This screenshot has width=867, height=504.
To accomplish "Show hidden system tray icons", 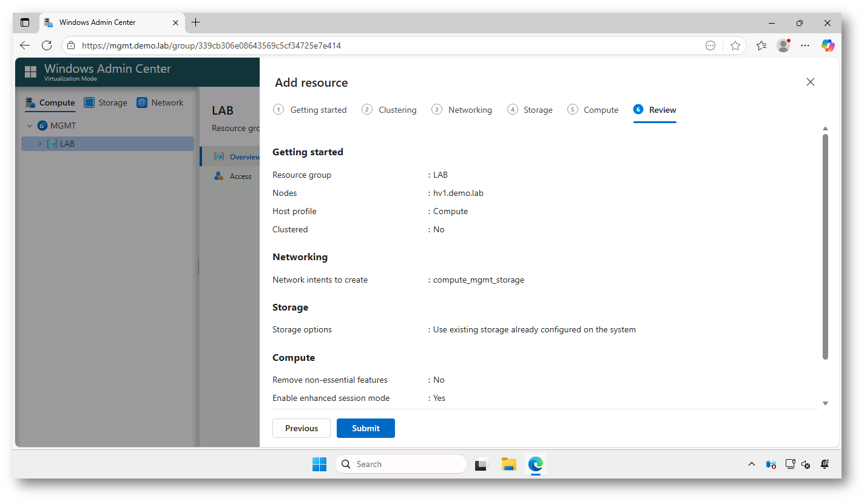I will click(752, 464).
